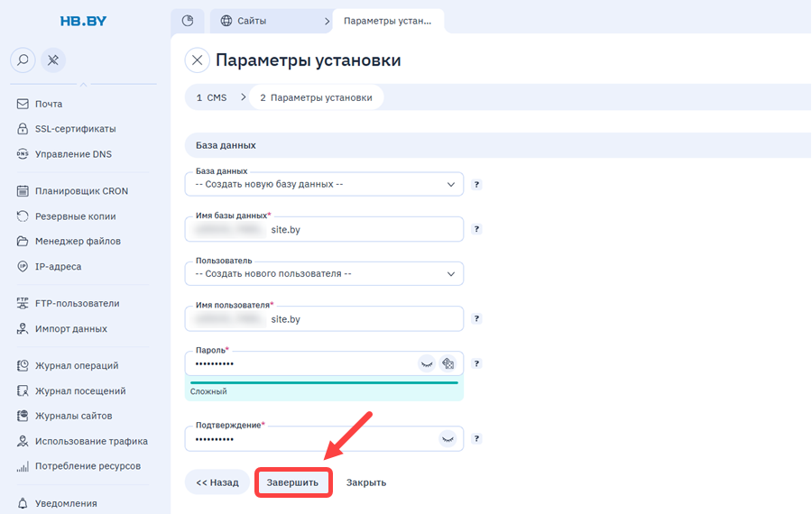This screenshot has height=514, width=812.
Task: Click the Имя пользователя input field
Action: [324, 319]
